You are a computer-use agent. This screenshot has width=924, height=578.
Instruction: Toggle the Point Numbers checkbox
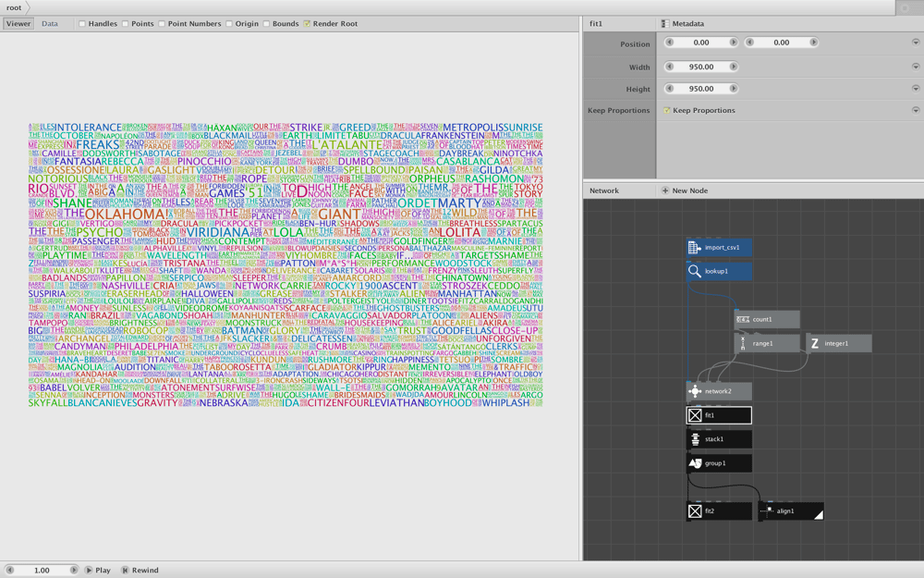(162, 24)
